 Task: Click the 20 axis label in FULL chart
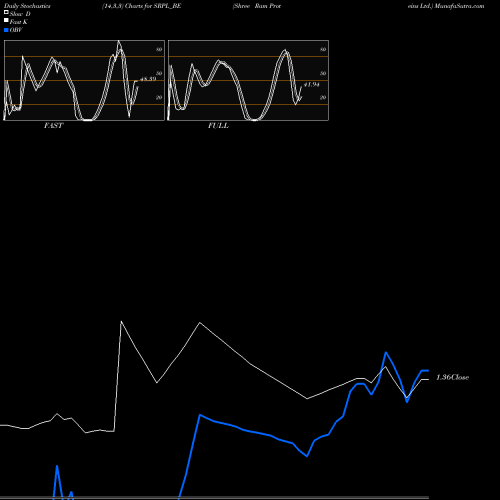[323, 97]
